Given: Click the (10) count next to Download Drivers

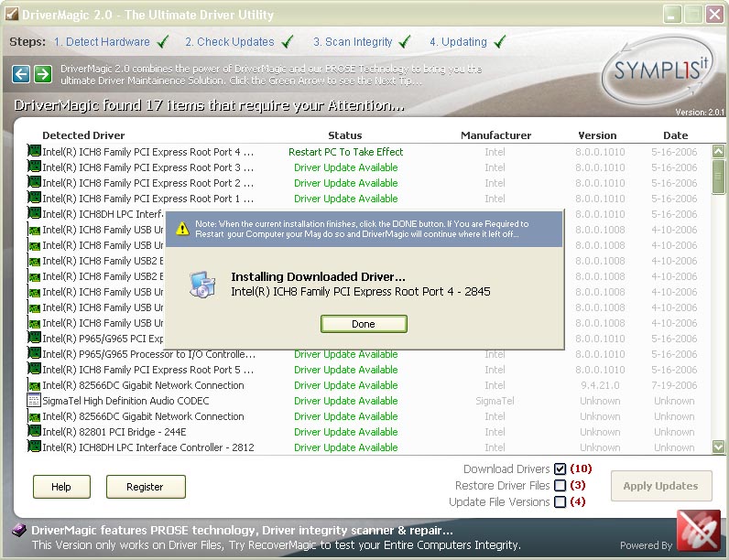Looking at the screenshot, I should tap(582, 468).
